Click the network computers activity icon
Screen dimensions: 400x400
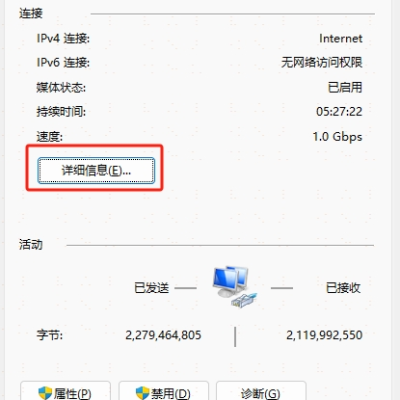click(235, 286)
